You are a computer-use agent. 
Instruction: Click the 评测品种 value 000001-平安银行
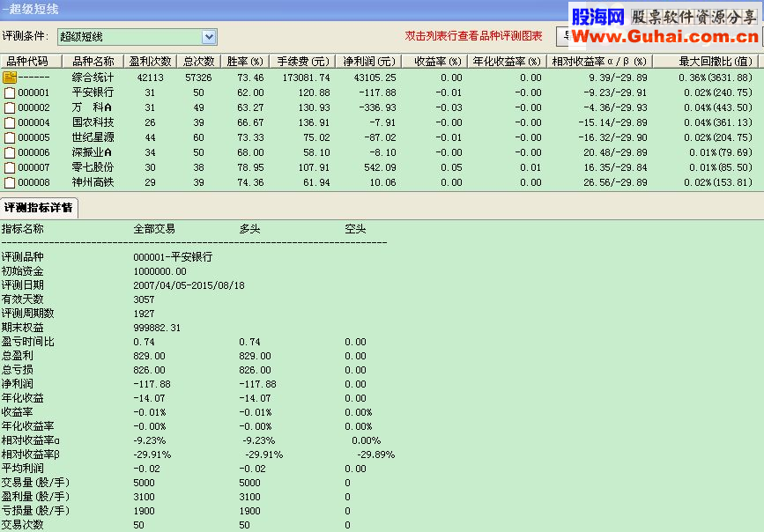coord(173,257)
